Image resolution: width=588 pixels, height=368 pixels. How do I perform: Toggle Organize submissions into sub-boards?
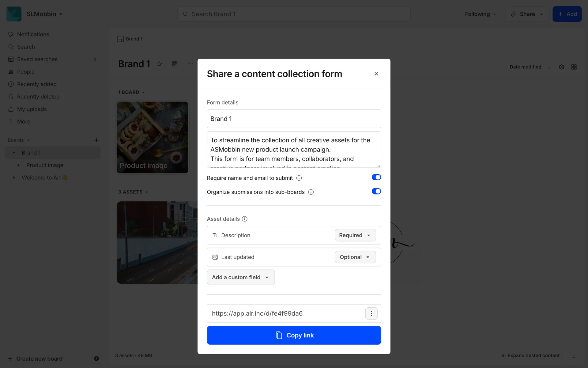(376, 191)
